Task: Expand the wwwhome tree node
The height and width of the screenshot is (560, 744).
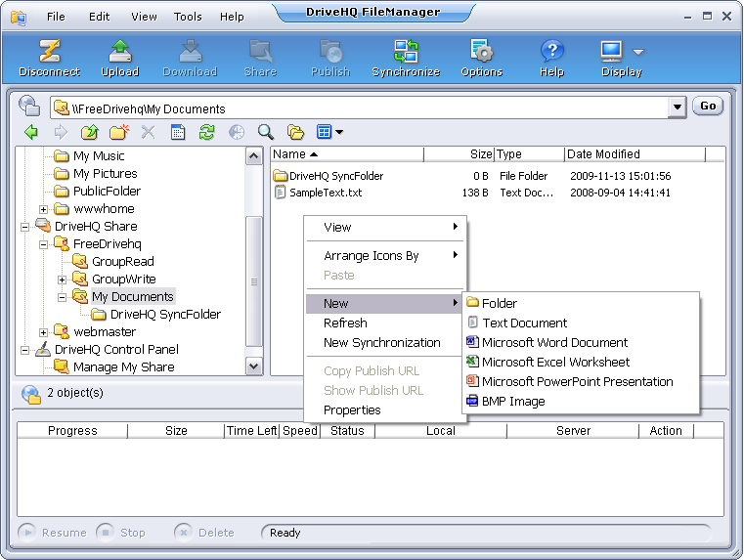Action: pos(44,209)
